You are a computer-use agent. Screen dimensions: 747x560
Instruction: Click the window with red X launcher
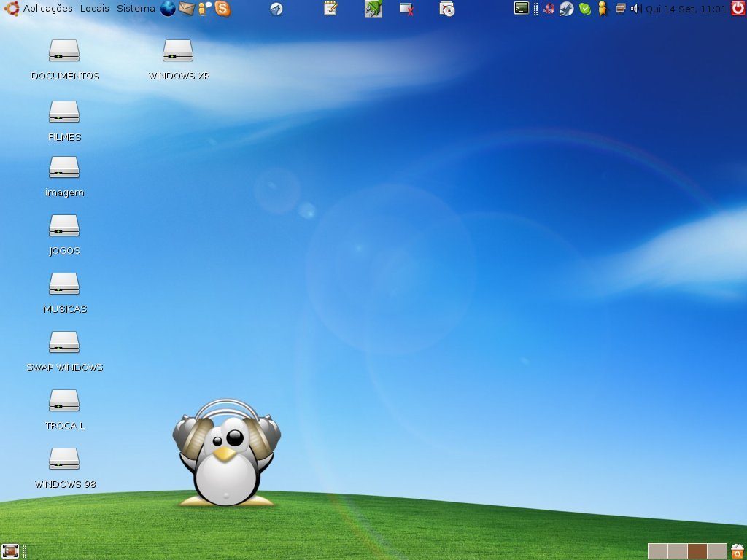406,9
